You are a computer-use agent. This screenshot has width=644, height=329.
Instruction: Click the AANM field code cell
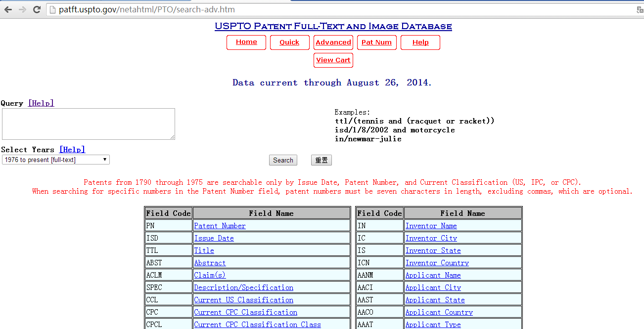380,275
